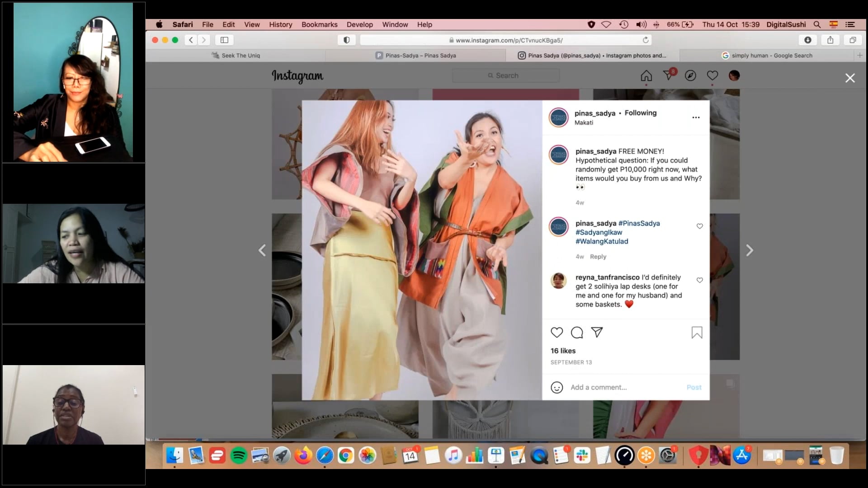
Task: Open the emoji picker smiley icon
Action: tap(557, 387)
